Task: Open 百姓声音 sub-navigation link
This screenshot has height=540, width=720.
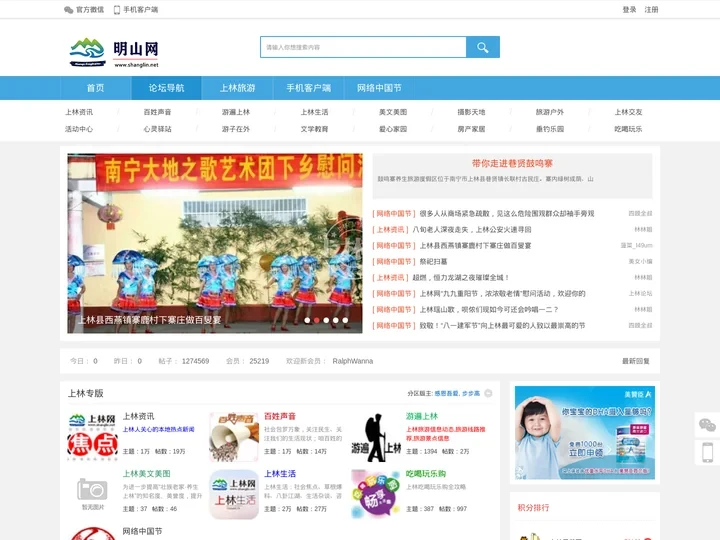Action: point(158,112)
